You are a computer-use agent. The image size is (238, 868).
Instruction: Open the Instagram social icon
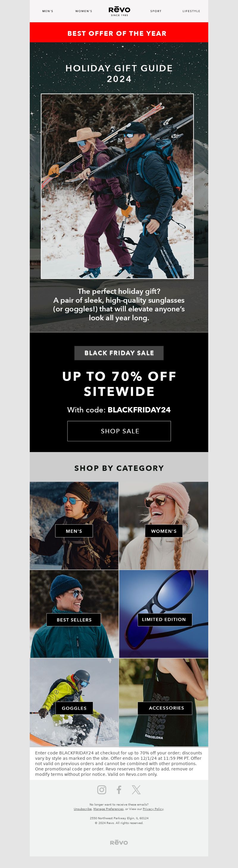click(101, 789)
